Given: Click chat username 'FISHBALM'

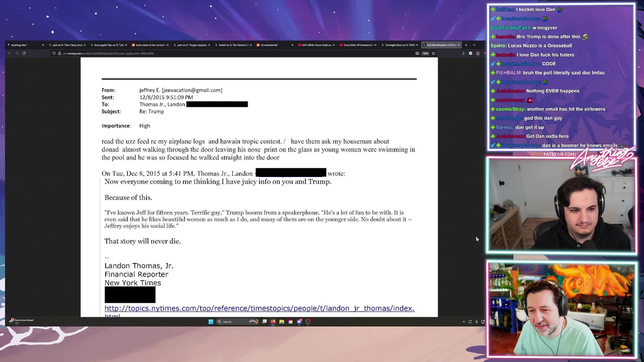Looking at the screenshot, I should pyautogui.click(x=508, y=73).
